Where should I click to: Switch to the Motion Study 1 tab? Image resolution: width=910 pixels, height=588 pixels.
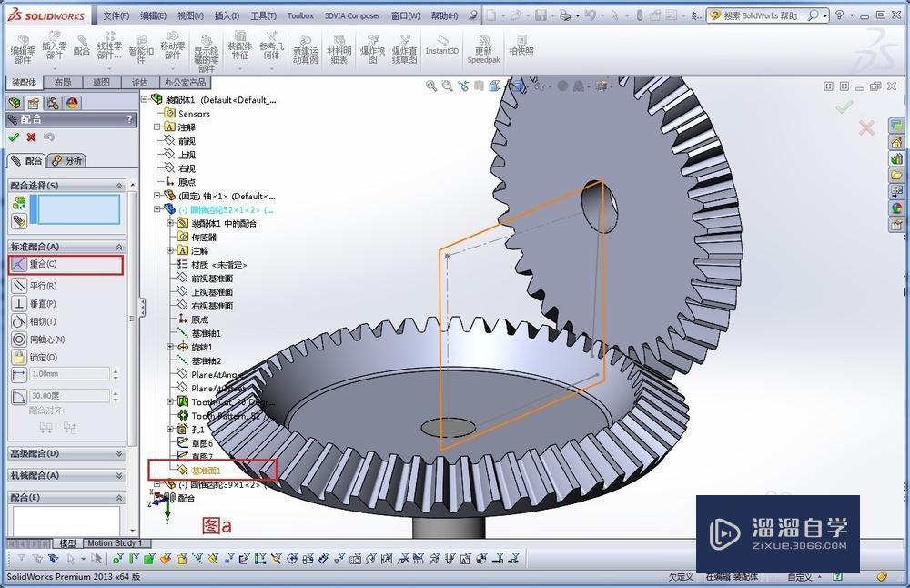(115, 543)
